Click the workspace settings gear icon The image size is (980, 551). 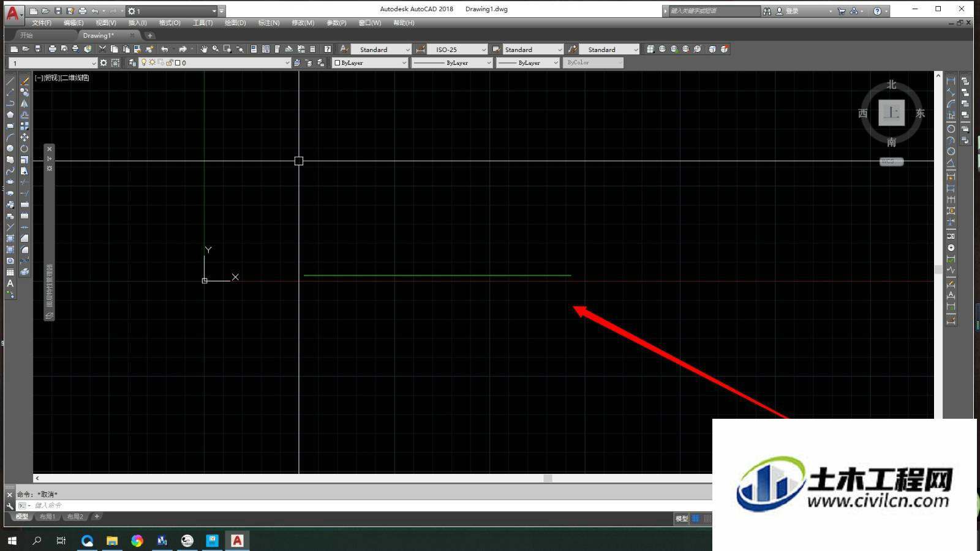point(104,62)
